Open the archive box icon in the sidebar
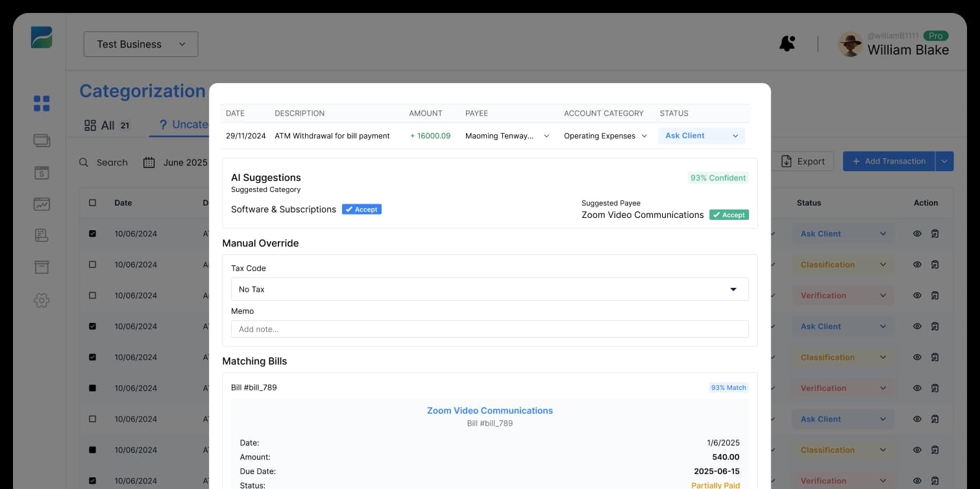The image size is (980, 489). point(41,267)
